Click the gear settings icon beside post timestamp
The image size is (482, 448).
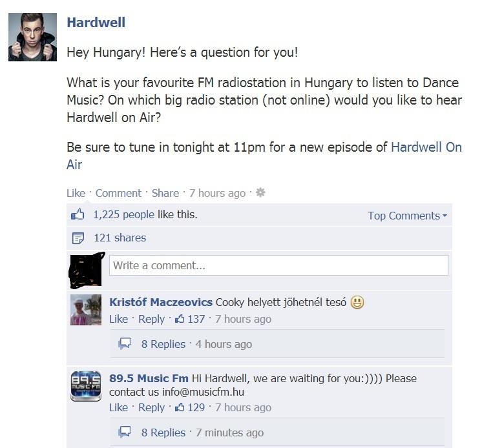pyautogui.click(x=260, y=192)
